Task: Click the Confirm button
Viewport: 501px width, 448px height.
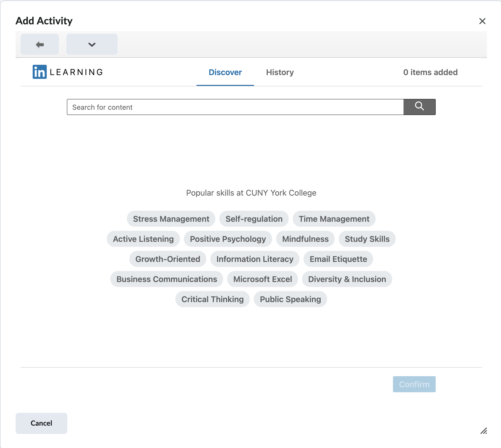Action: pos(414,384)
